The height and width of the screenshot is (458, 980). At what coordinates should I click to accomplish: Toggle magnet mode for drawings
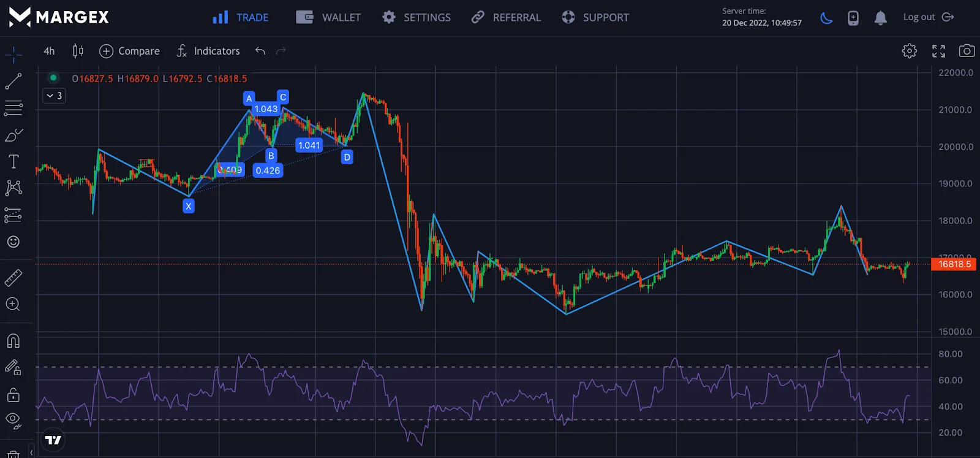click(13, 341)
